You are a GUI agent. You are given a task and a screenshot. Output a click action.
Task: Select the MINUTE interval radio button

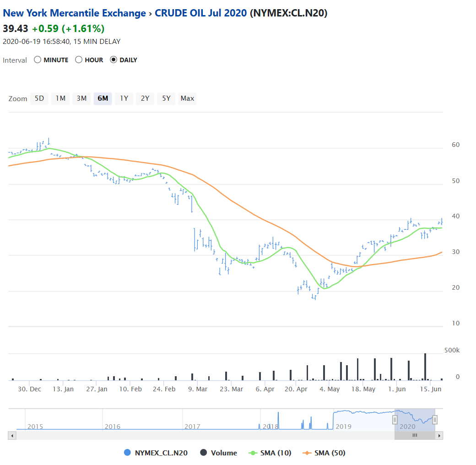point(38,60)
